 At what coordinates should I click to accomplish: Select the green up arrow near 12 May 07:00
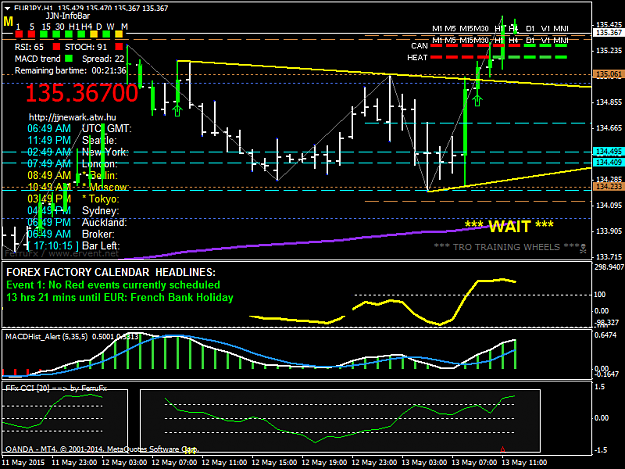coord(177,110)
